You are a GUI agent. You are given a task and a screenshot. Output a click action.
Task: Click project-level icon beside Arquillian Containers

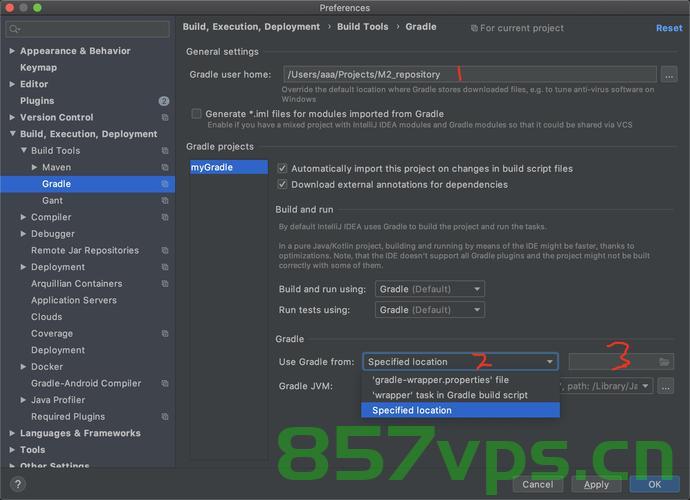coord(165,283)
